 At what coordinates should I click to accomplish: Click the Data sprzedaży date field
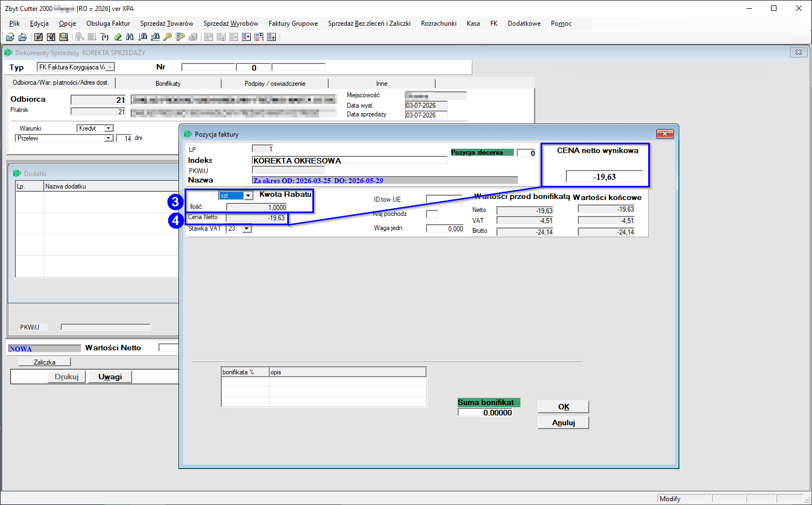point(426,115)
